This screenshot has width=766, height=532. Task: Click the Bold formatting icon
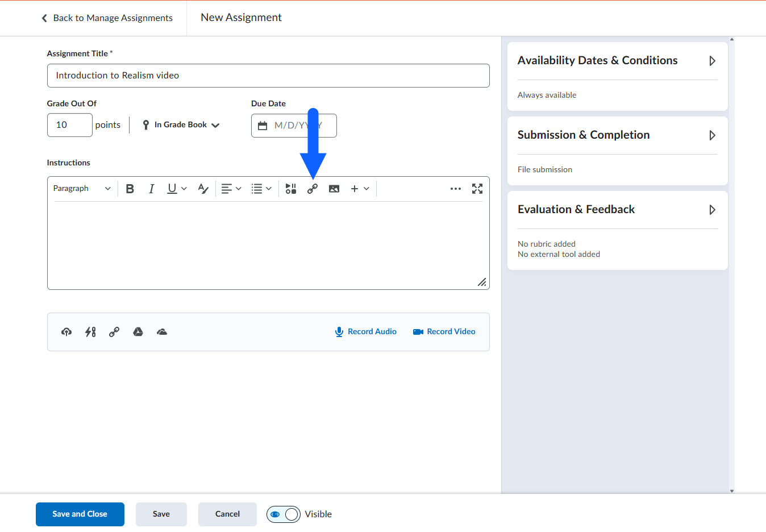pyautogui.click(x=130, y=189)
